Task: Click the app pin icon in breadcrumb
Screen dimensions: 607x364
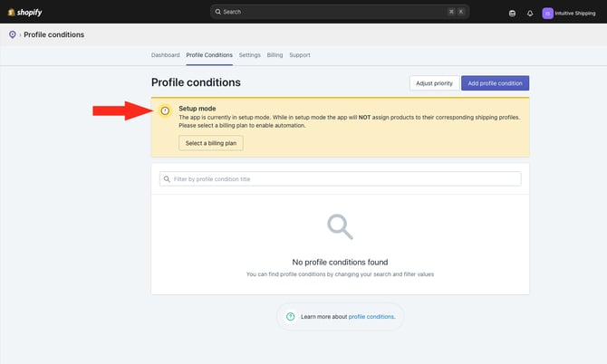Action: click(x=13, y=34)
